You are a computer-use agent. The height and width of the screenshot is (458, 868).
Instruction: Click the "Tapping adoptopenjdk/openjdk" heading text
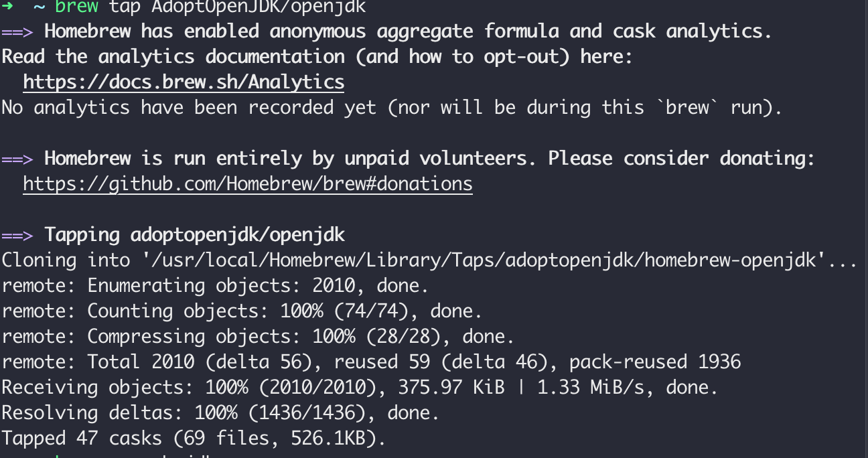[x=194, y=235]
